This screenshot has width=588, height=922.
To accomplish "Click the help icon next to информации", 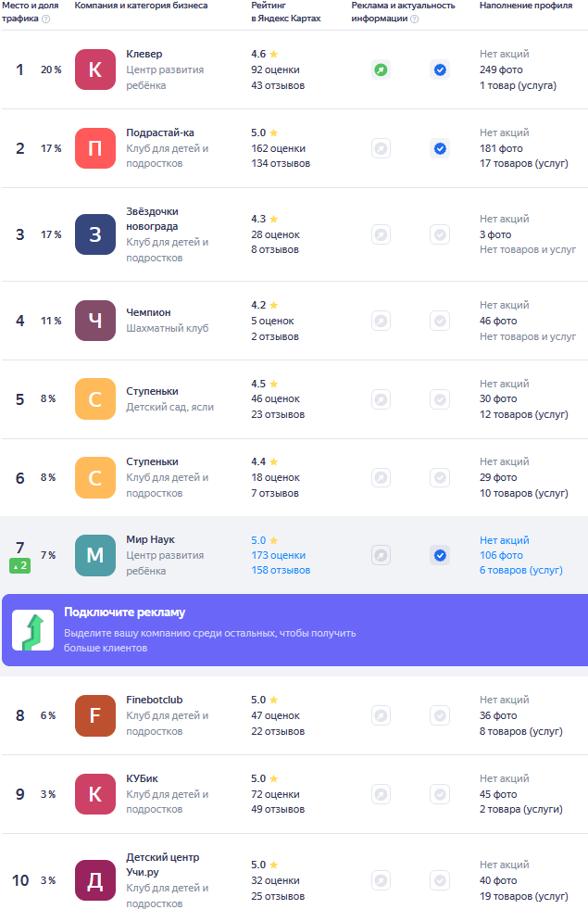I will pyautogui.click(x=414, y=19).
